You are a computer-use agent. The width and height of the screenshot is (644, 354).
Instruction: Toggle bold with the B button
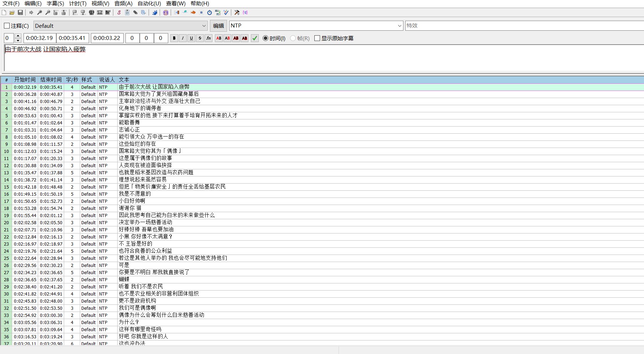(x=174, y=38)
